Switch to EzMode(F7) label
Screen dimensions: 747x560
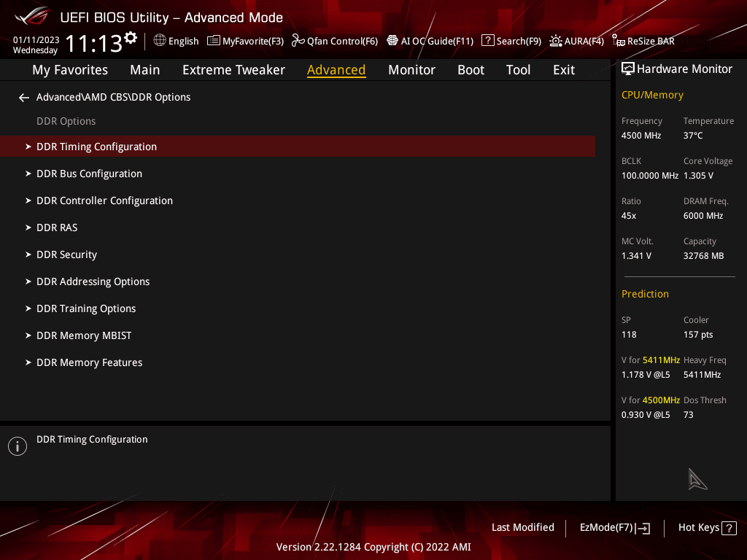click(x=606, y=528)
